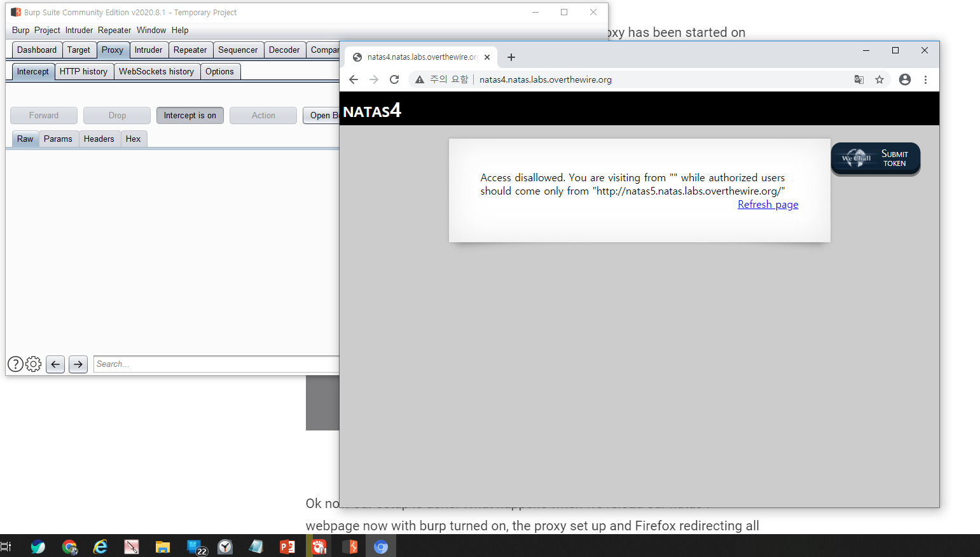
Task: Open the WebSockets history sub-tab
Action: point(156,71)
